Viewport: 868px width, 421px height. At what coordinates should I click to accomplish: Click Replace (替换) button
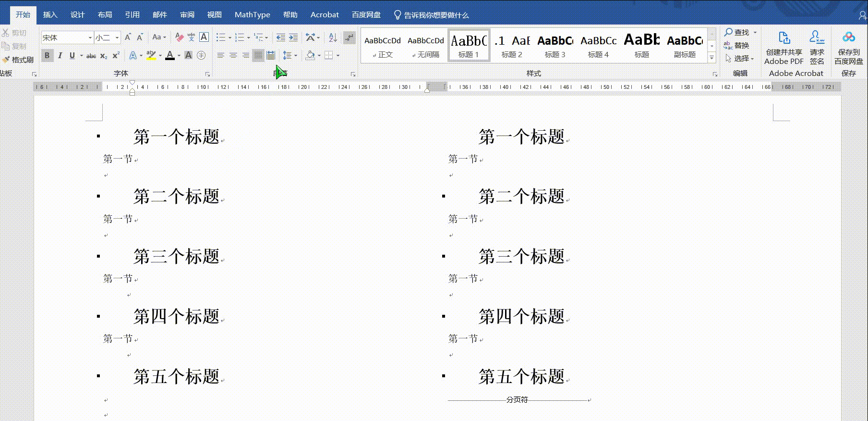coord(737,45)
